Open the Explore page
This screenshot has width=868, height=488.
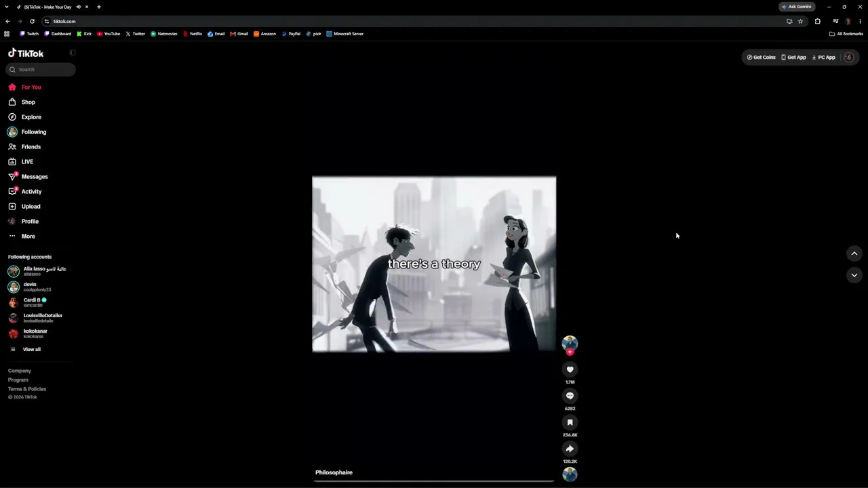[x=25, y=117]
